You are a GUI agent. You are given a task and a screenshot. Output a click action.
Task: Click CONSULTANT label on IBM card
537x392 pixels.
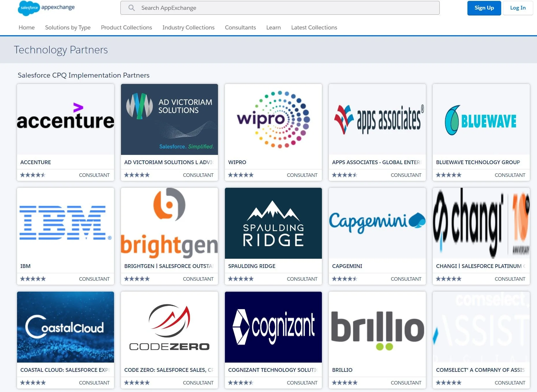[x=94, y=279]
